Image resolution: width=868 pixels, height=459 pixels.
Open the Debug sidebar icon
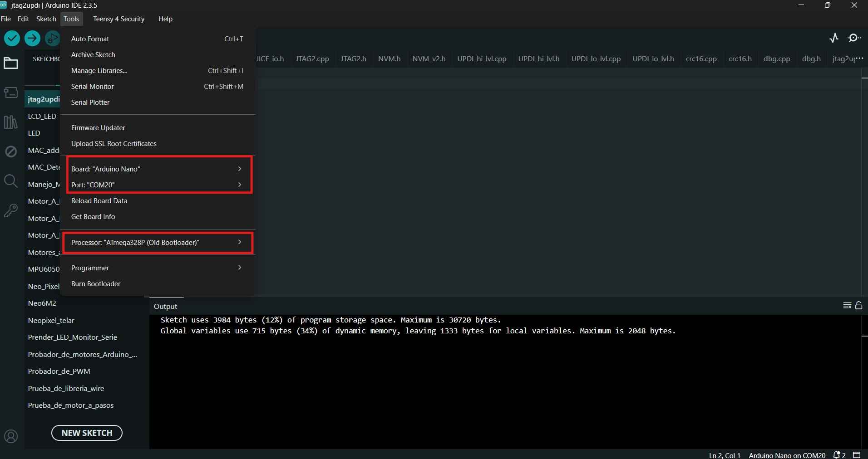tap(11, 151)
